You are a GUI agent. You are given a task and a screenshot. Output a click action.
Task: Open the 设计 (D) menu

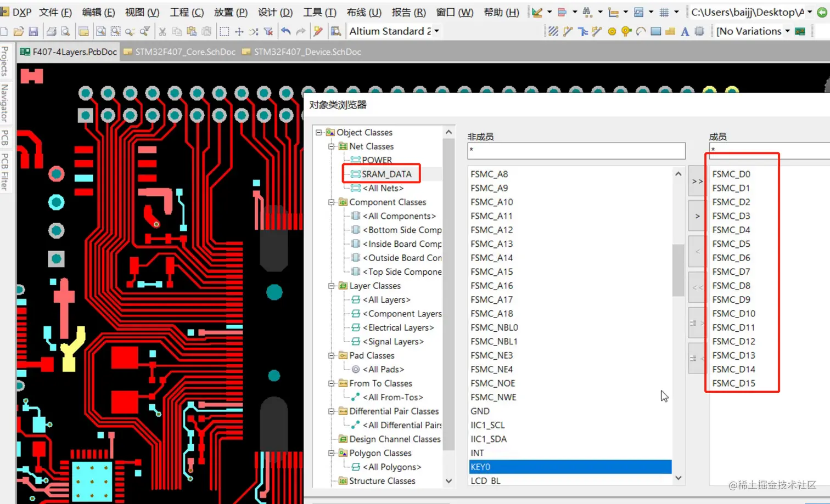pyautogui.click(x=275, y=12)
